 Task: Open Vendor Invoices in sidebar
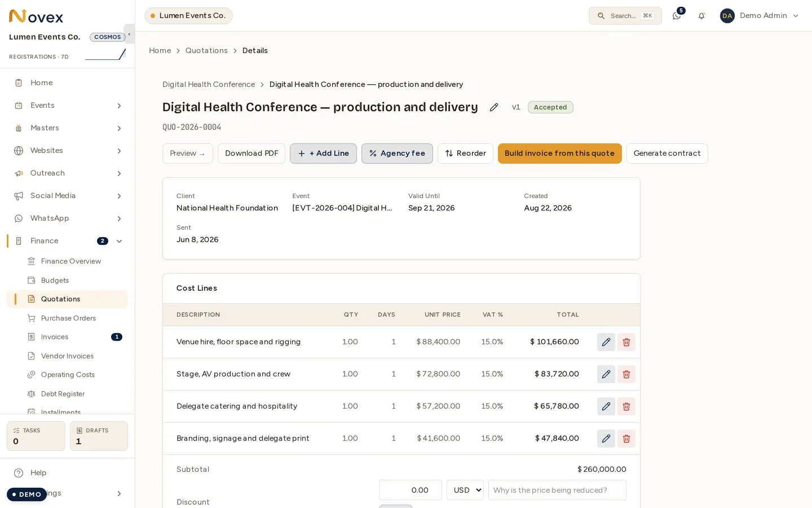68,356
